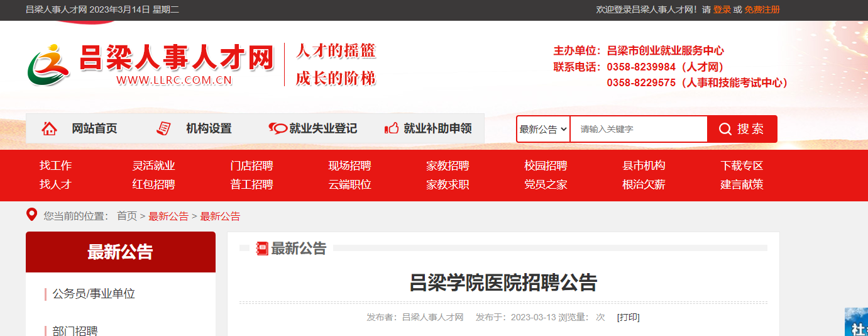Screen dimensions: 868x336
Task: Click the red location pin icon
Action: [x=31, y=215]
